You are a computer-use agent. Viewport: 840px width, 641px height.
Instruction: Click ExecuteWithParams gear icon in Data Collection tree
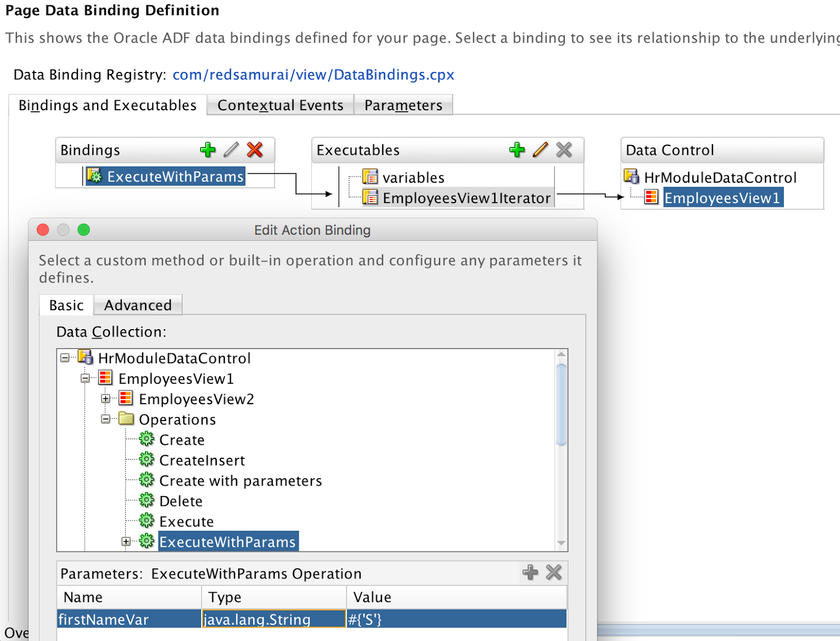tap(146, 541)
